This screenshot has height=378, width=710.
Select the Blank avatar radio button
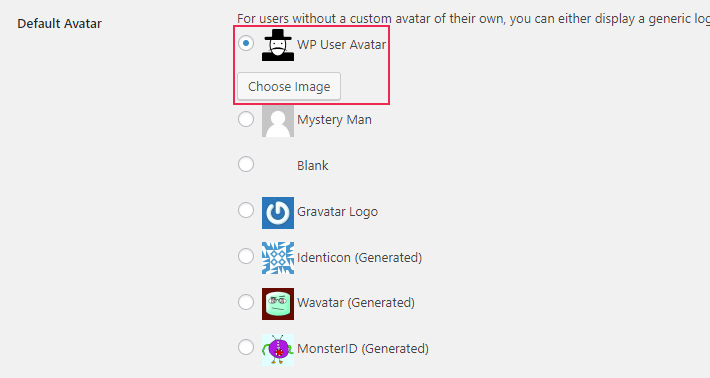point(246,164)
